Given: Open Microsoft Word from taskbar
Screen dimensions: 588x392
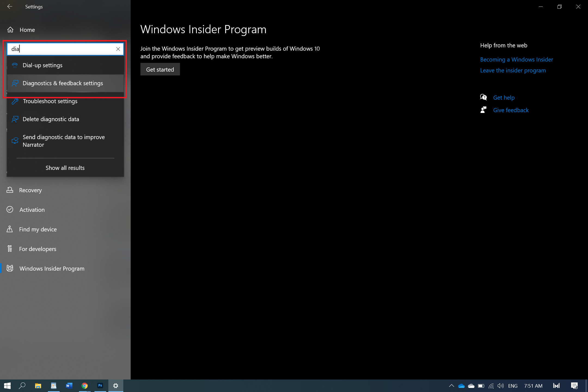Looking at the screenshot, I should pyautogui.click(x=69, y=386).
